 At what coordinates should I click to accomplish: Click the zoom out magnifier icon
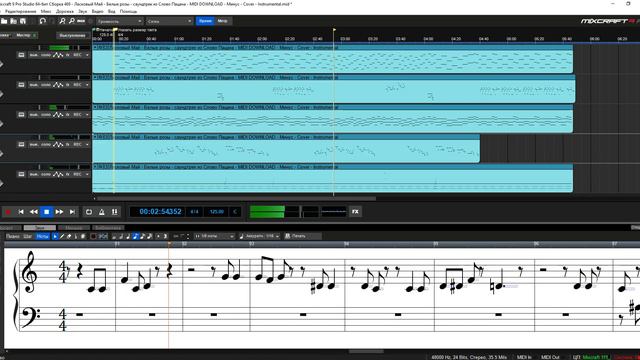pyautogui.click(x=72, y=21)
